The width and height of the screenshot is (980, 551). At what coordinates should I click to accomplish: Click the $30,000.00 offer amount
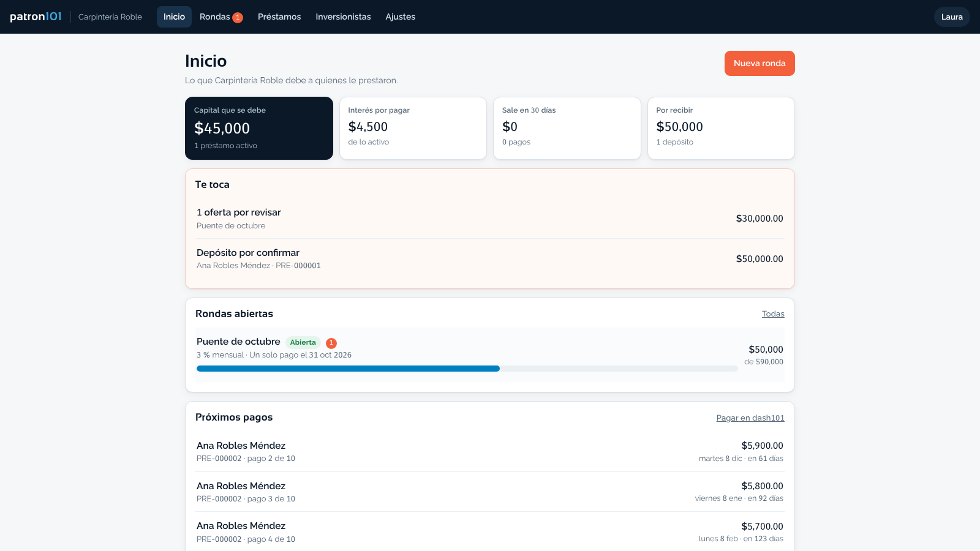759,219
